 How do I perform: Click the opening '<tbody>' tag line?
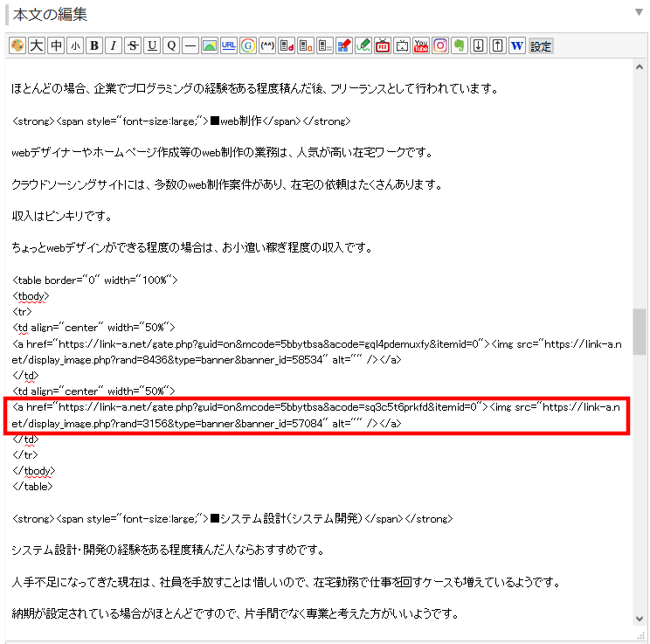[x=31, y=296]
